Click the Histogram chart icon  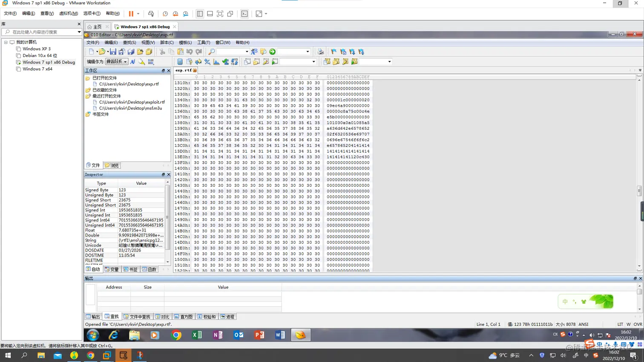tap(216, 62)
